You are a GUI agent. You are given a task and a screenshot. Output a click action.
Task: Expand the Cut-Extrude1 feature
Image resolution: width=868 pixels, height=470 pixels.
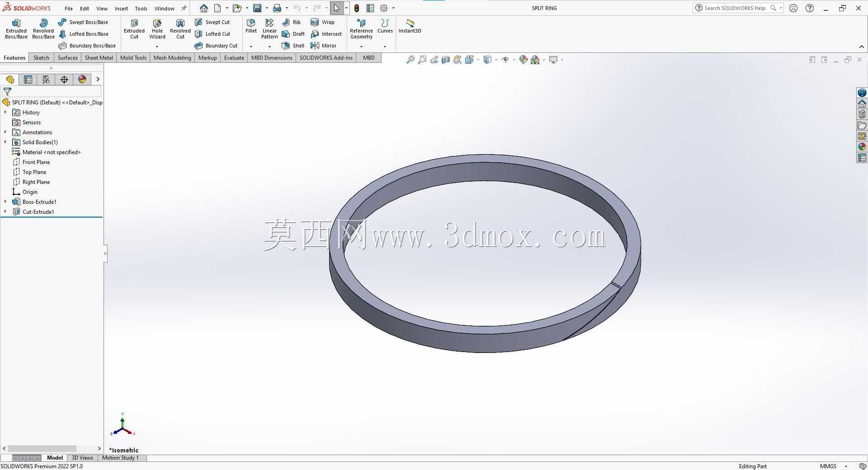(x=5, y=212)
